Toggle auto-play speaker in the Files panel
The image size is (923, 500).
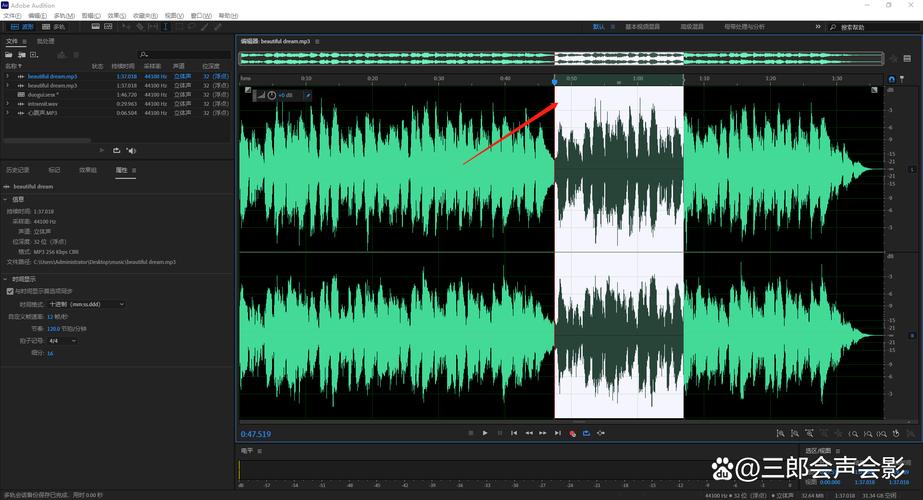click(x=131, y=151)
